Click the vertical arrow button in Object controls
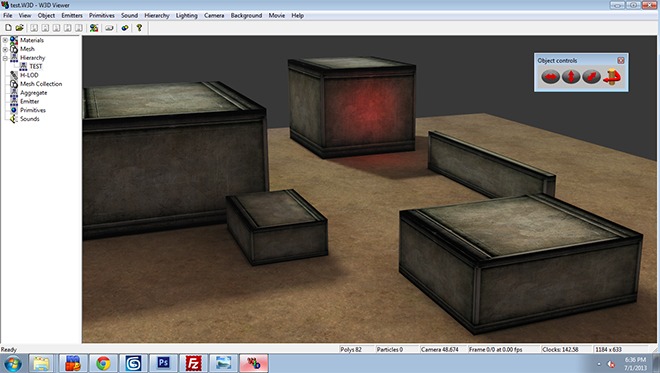This screenshot has width=660, height=373. [571, 77]
